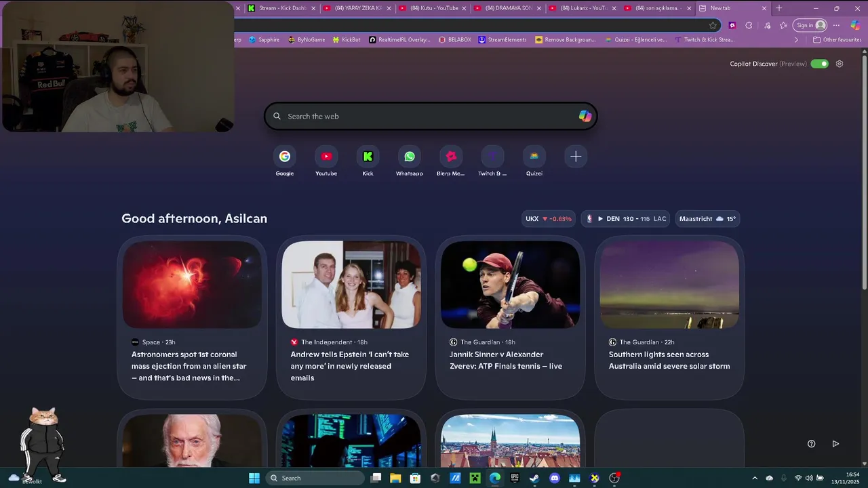Image resolution: width=868 pixels, height=488 pixels.
Task: Add a new quick link with plus button
Action: pyautogui.click(x=576, y=157)
